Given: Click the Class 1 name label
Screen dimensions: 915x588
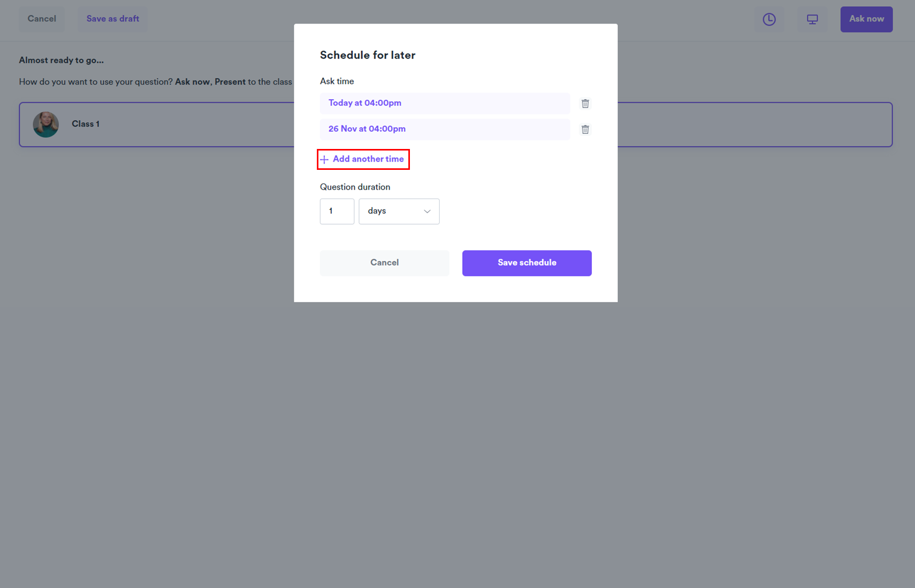Looking at the screenshot, I should pos(86,124).
